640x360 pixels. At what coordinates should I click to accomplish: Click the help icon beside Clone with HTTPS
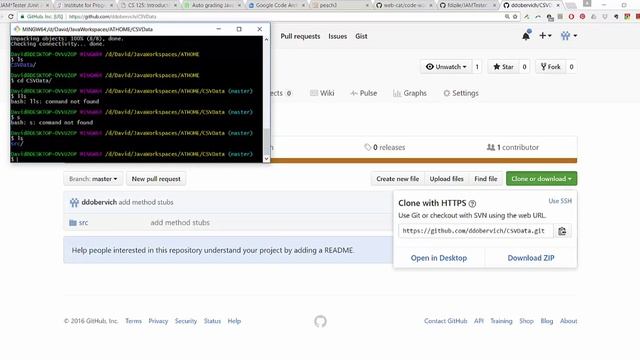472,203
